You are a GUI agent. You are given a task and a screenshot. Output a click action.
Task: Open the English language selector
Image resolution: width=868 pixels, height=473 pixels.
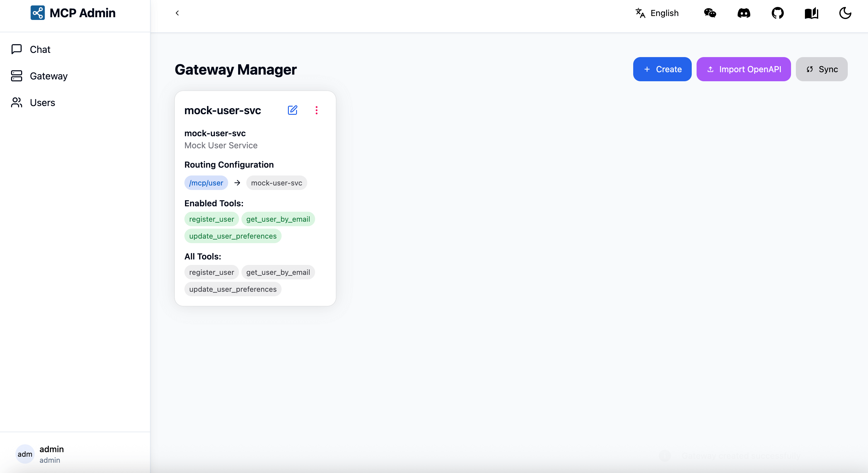[656, 13]
